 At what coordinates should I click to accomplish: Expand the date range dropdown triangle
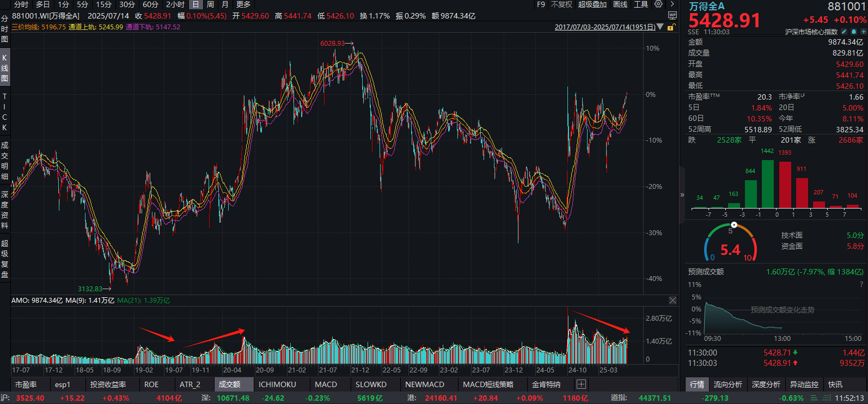pyautogui.click(x=661, y=27)
